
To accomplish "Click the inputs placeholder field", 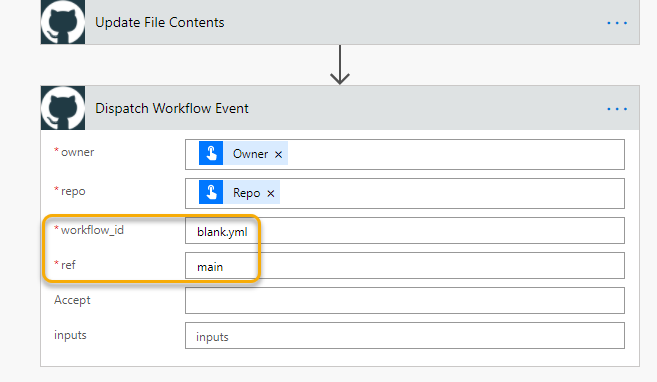I will [405, 336].
